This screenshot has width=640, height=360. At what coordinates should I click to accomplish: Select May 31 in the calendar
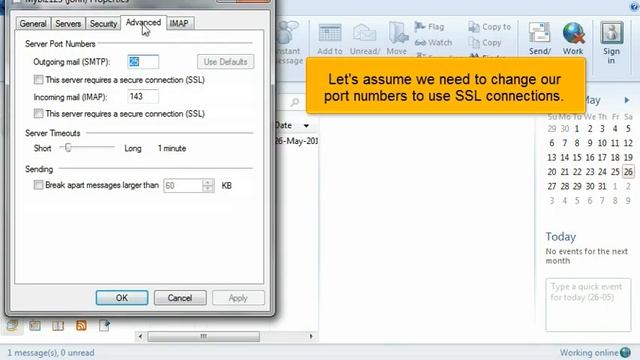click(602, 186)
